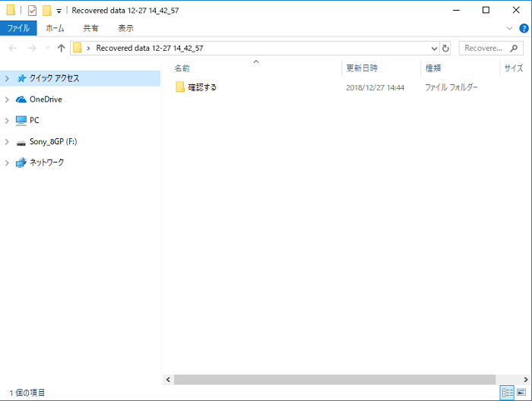Select クイック アクセス in the navigation pane
Viewport: 532px width, 401px height.
click(54, 78)
